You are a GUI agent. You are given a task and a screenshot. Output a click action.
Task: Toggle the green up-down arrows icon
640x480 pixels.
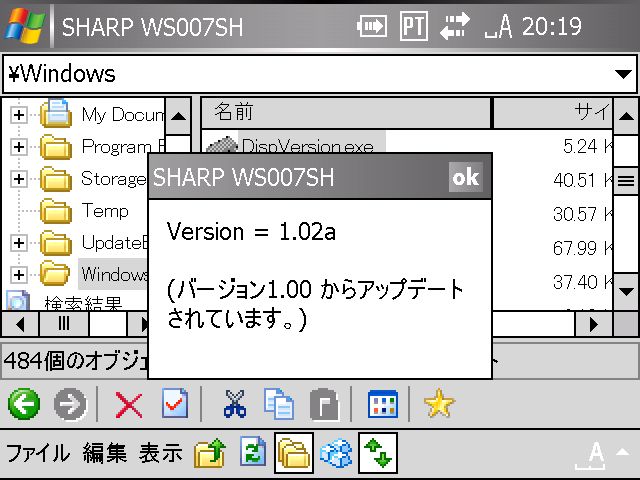(378, 453)
